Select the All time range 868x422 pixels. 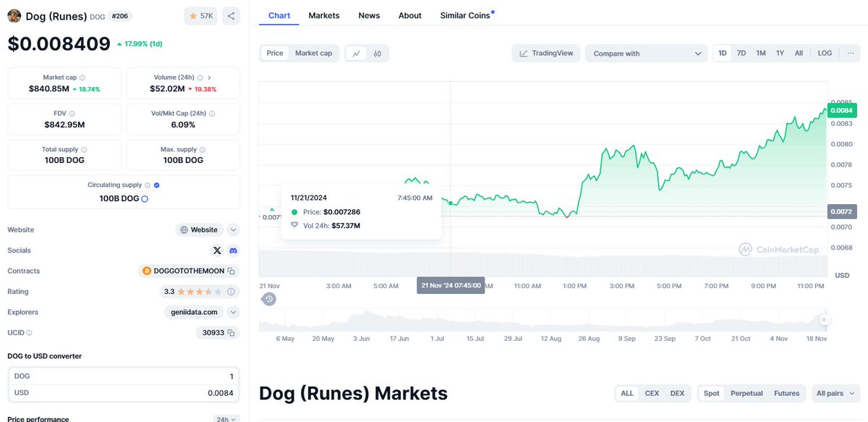point(799,53)
